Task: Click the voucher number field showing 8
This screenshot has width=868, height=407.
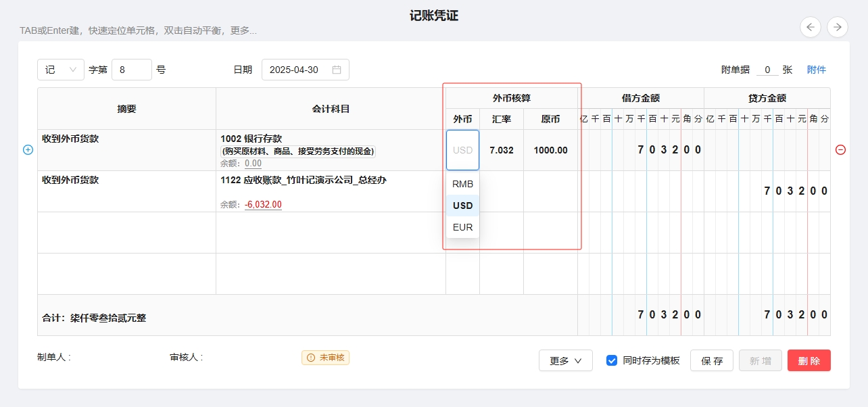Action: pos(131,70)
